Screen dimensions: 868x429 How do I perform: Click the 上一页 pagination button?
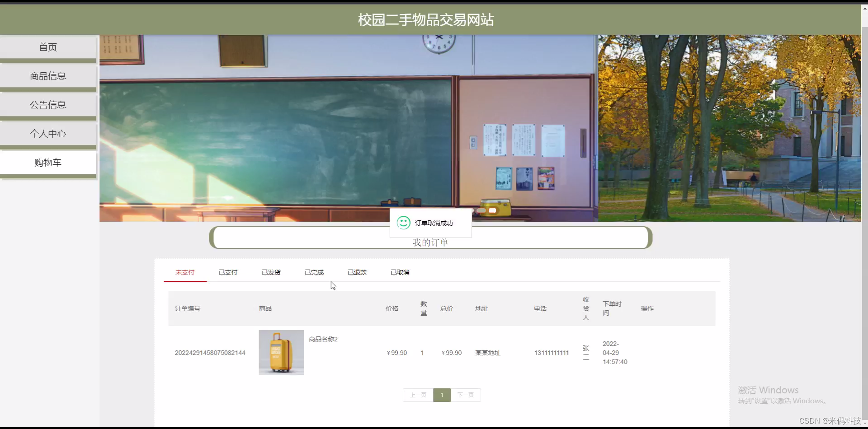point(417,395)
